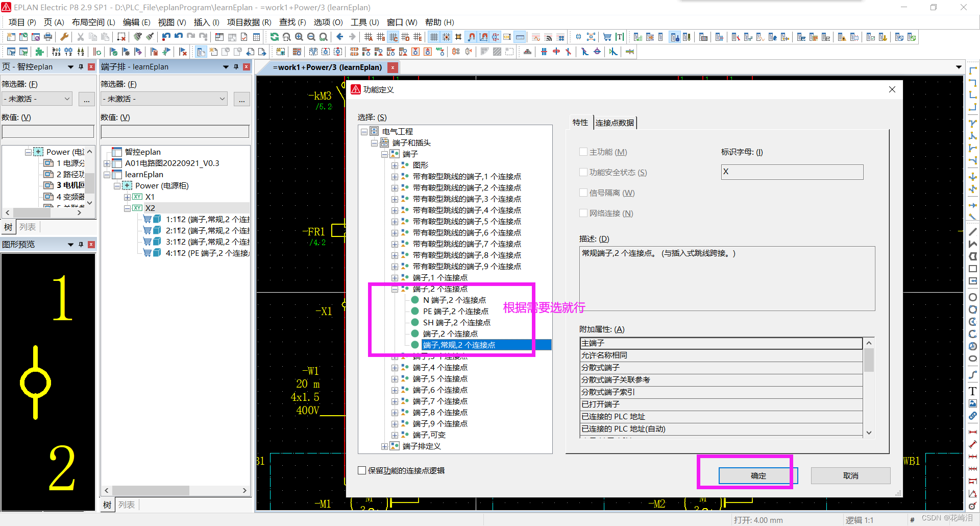Tick the 主功能 (M) checkbox
980x526 pixels.
[x=583, y=152]
